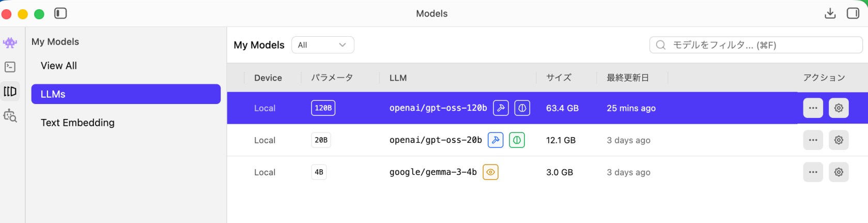
Task: Open the developer terminal sidebar icon
Action: (x=10, y=67)
